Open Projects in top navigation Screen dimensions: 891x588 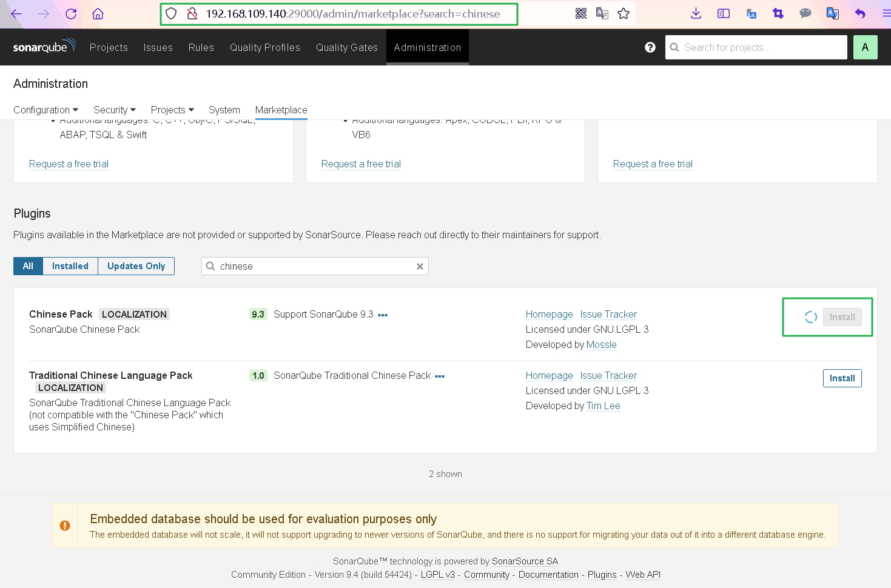click(x=109, y=47)
